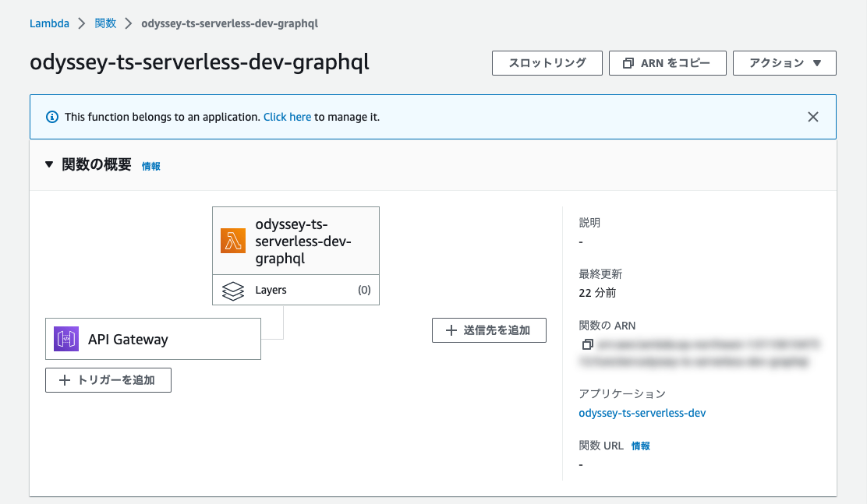Click the Layers count (0)
The width and height of the screenshot is (867, 504).
pos(364,290)
